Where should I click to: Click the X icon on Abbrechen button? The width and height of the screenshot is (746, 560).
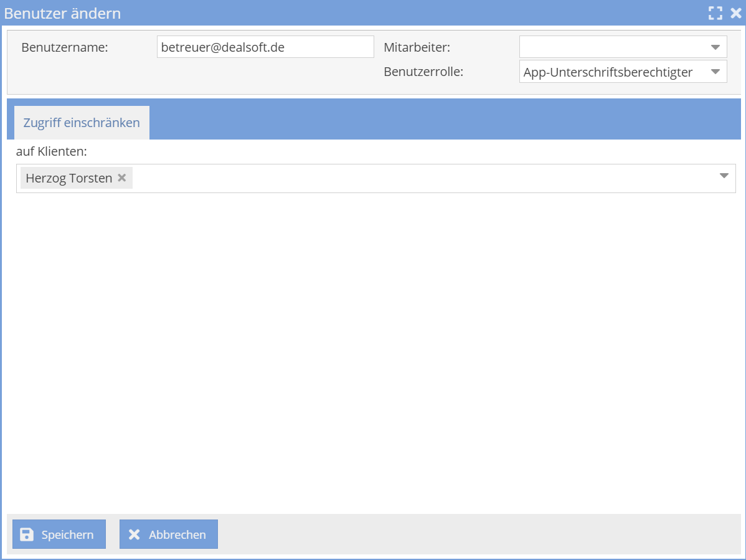pyautogui.click(x=134, y=534)
